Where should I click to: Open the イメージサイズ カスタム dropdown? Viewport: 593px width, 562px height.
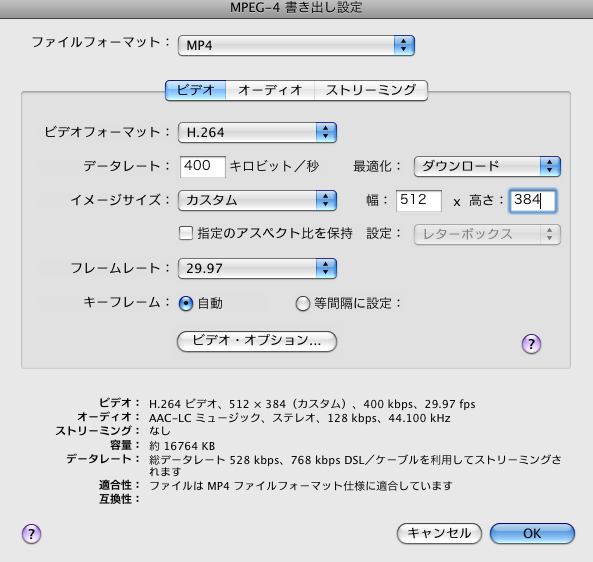coord(257,200)
